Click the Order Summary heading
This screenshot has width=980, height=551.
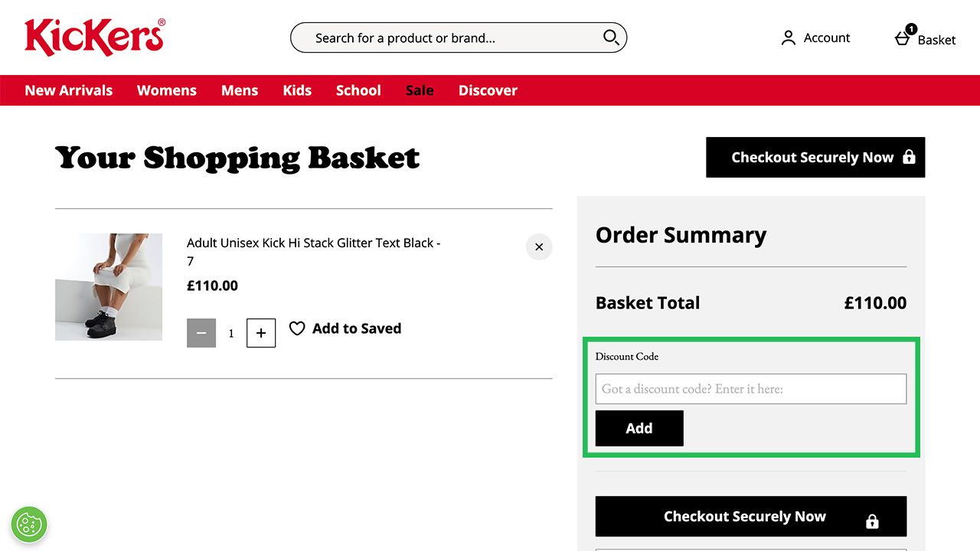(681, 235)
